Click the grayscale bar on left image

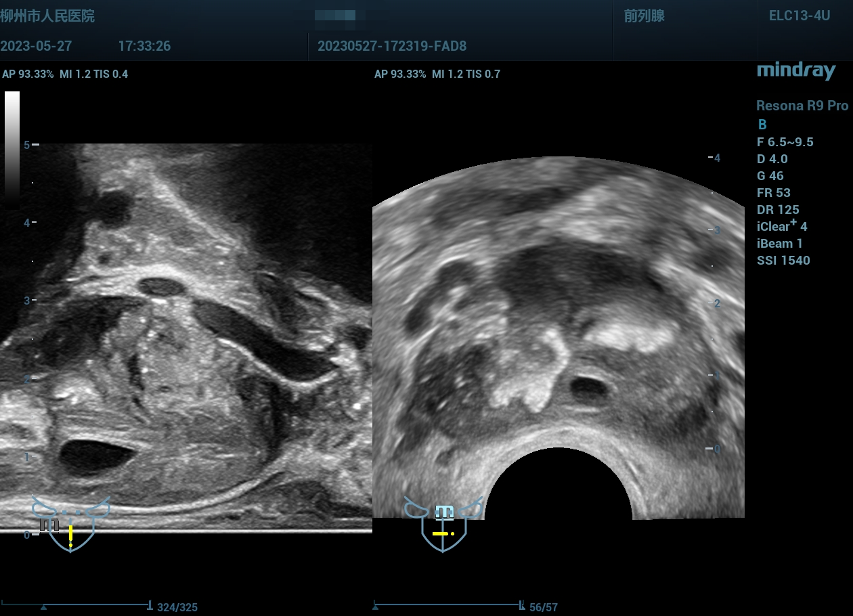pyautogui.click(x=12, y=142)
